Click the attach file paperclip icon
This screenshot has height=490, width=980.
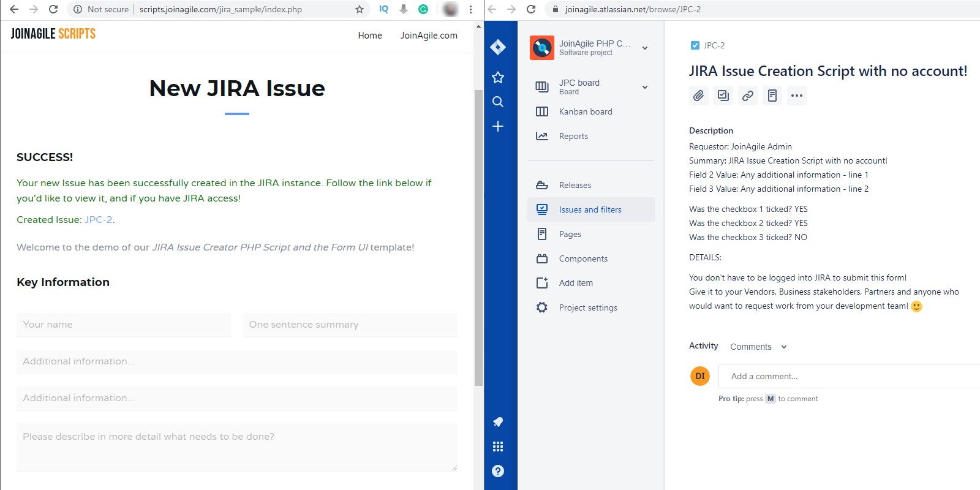coord(698,96)
